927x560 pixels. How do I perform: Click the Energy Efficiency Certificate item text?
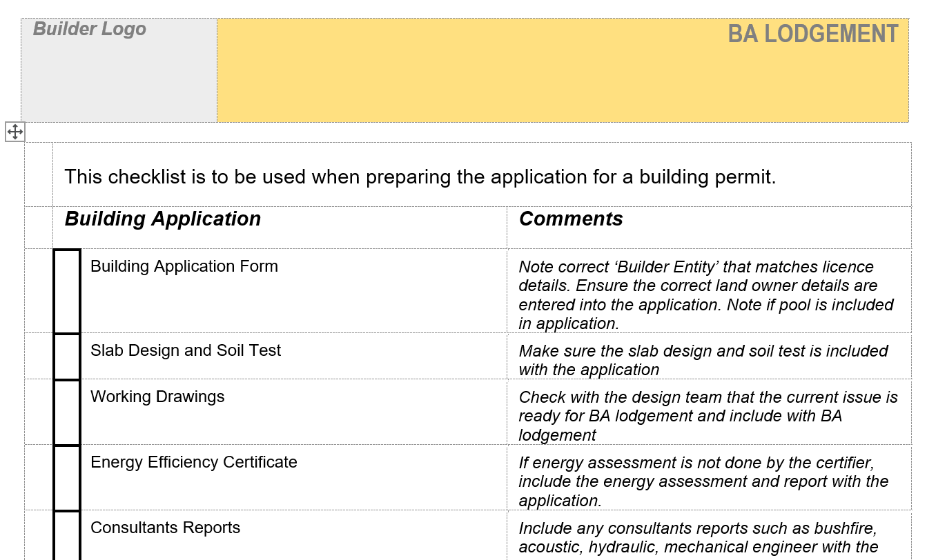click(x=194, y=462)
